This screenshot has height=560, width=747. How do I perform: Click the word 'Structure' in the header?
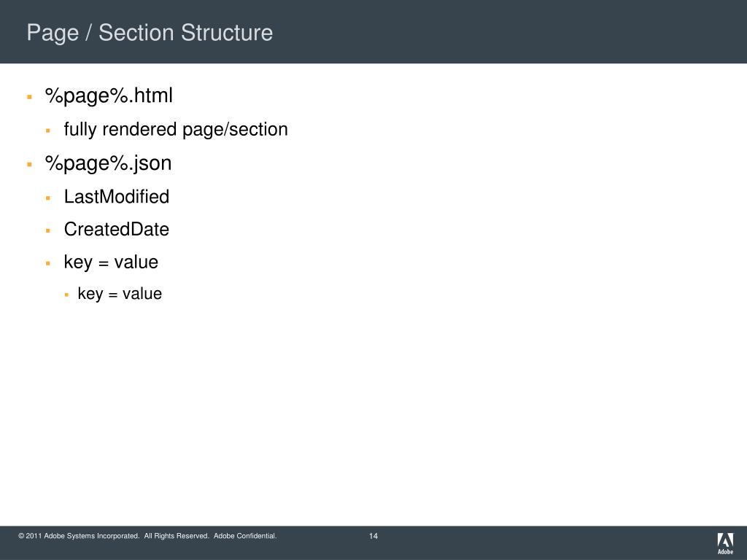[227, 33]
